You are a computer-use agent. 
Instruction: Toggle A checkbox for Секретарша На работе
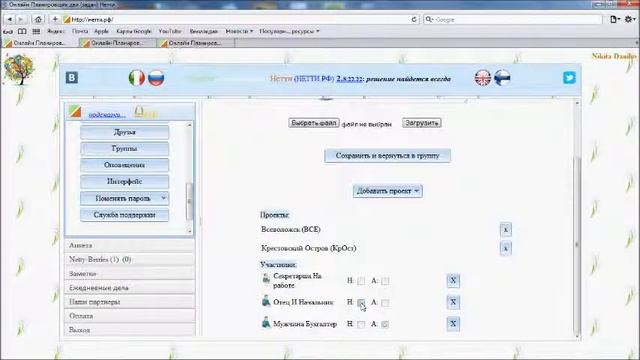(x=385, y=281)
